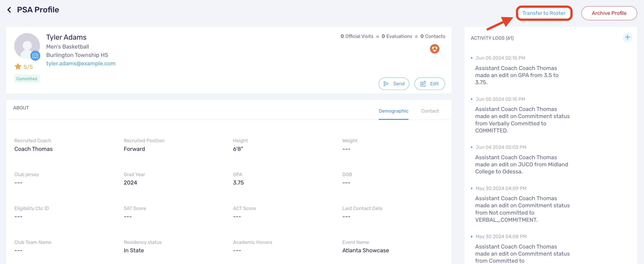
Task: Click the 6'8" height value
Action: pyautogui.click(x=238, y=149)
